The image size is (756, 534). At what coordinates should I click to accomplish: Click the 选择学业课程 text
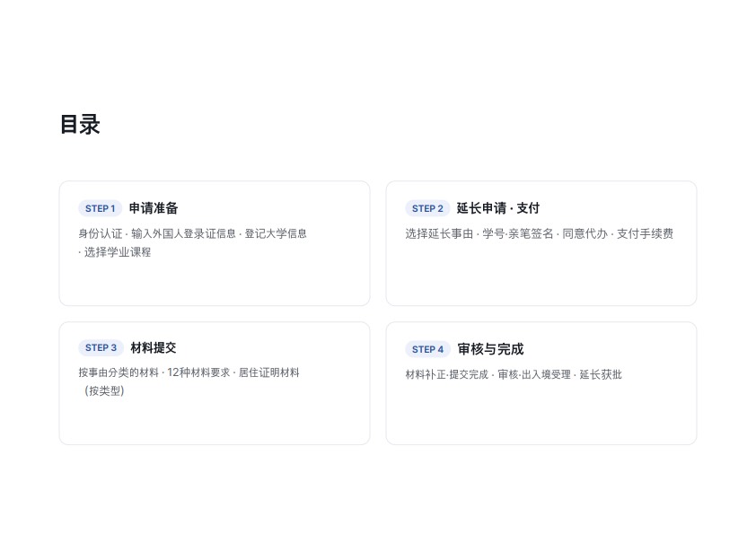118,252
